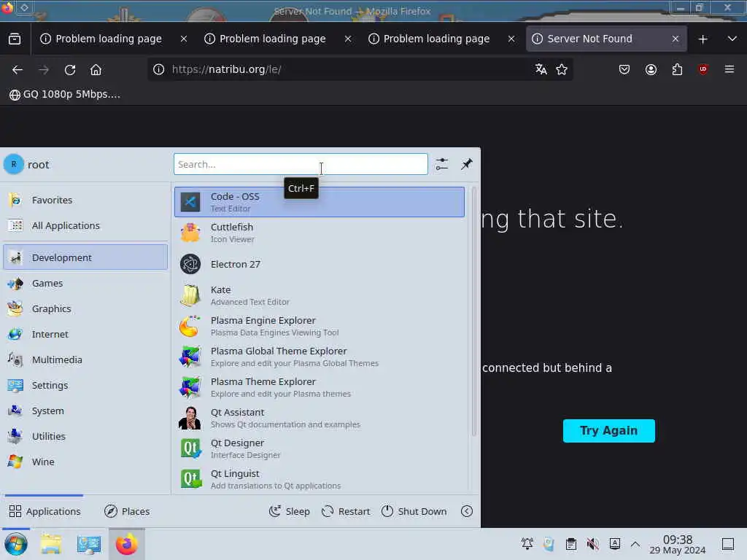Click the launcher configure sliders icon

coord(441,164)
